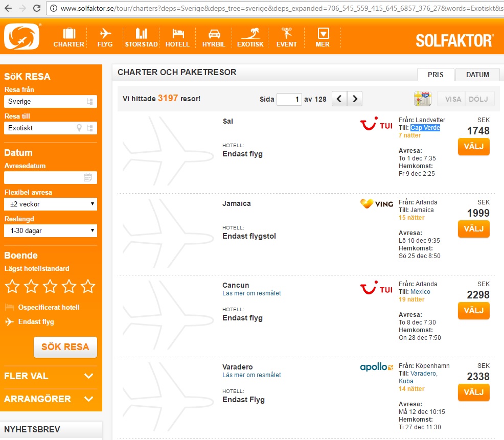Choose the Jamaica trip for 1999 SEK

[473, 229]
